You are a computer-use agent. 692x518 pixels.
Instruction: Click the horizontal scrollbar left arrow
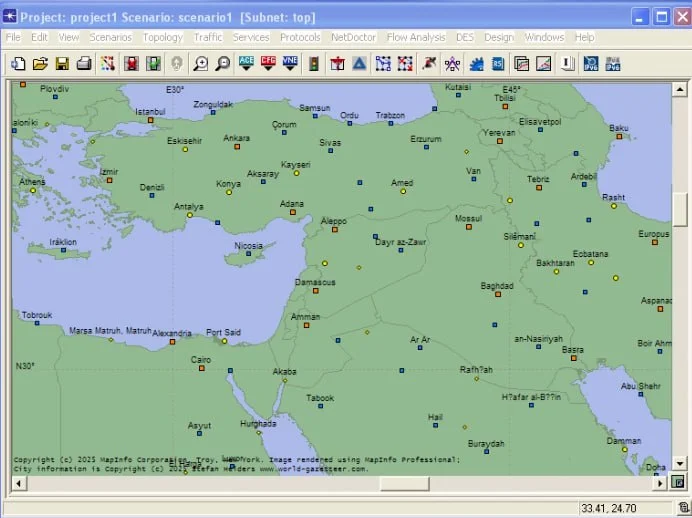19,483
